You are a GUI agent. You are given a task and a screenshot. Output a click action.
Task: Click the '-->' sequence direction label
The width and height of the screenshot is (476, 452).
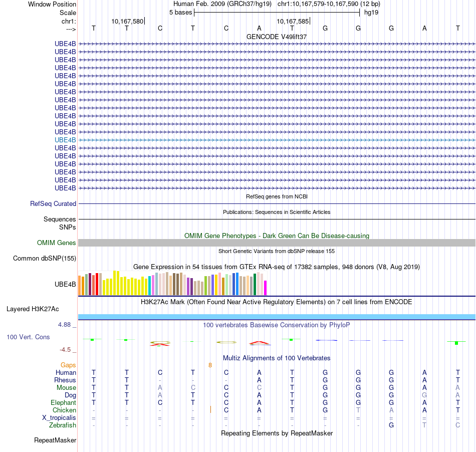(71, 29)
